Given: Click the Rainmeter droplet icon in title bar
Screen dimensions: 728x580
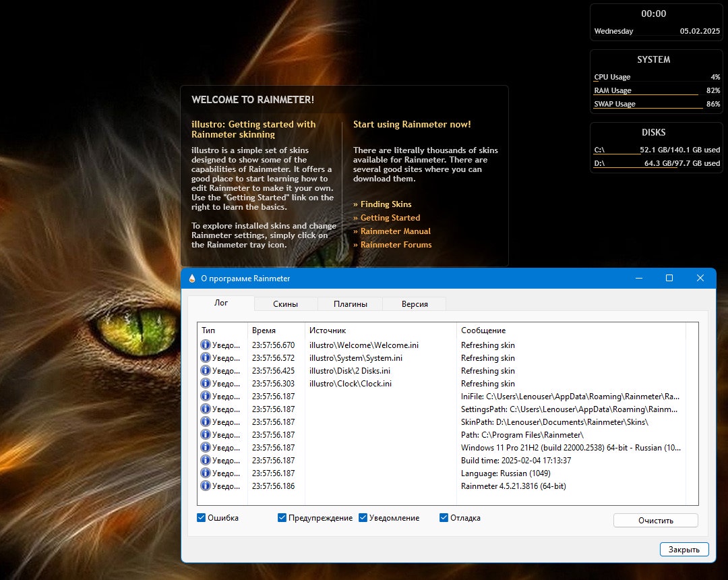Looking at the screenshot, I should [x=192, y=278].
